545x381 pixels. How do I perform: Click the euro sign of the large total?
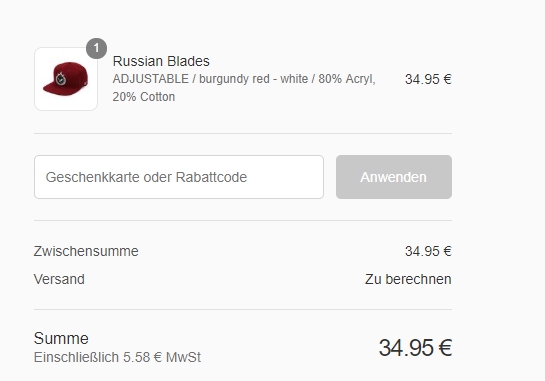[x=446, y=348]
